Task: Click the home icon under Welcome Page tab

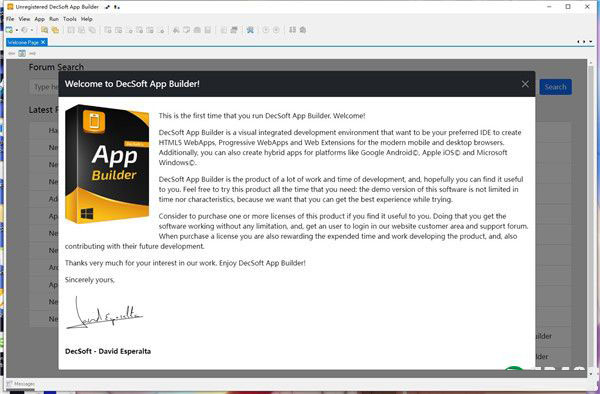Action: (22, 53)
